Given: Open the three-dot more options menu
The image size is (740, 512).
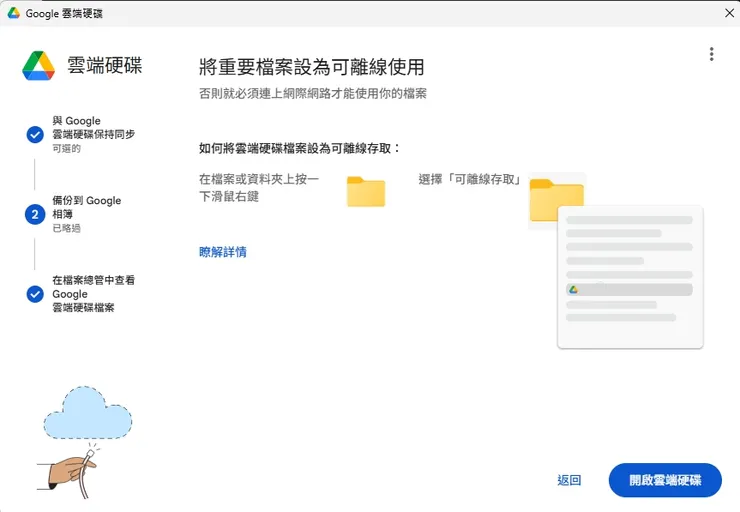Looking at the screenshot, I should tap(711, 54).
